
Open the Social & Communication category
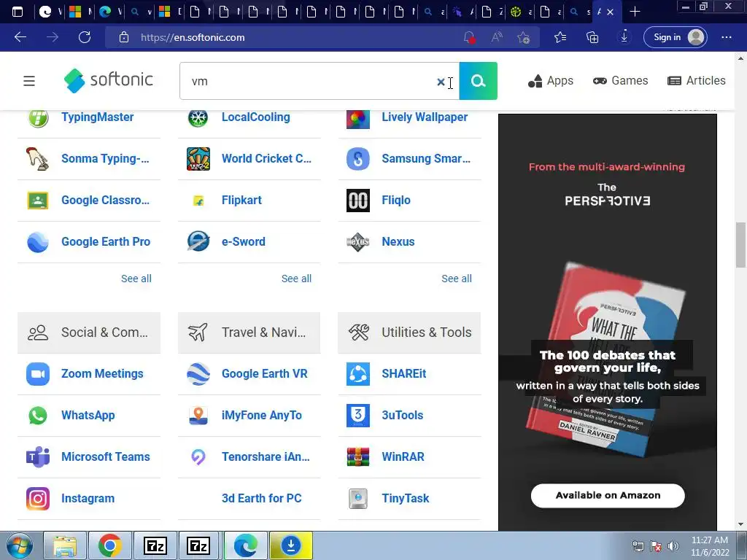tap(89, 332)
